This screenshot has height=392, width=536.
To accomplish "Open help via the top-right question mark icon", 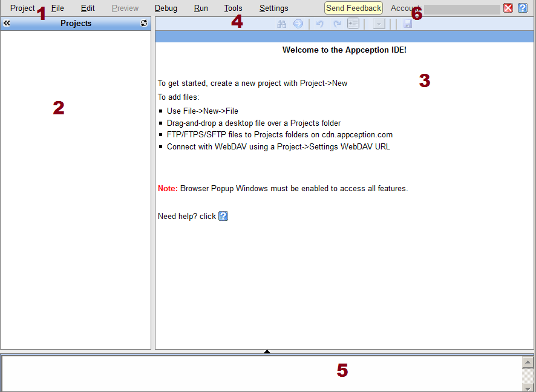I will tap(522, 8).
